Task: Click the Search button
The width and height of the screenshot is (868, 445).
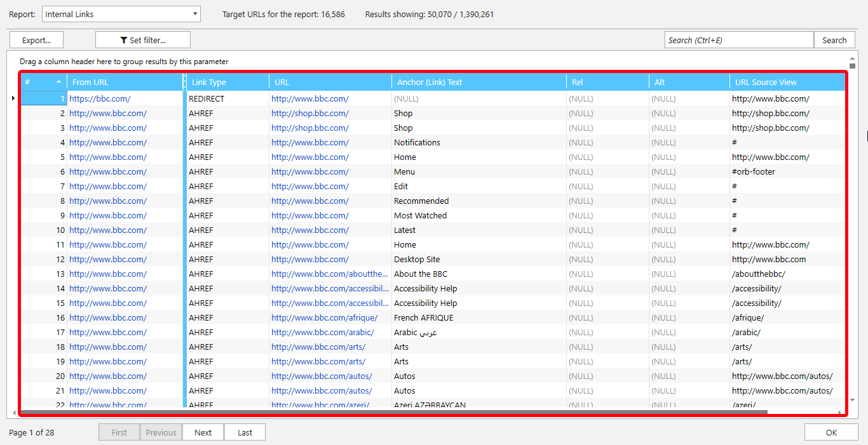Action: coord(834,40)
